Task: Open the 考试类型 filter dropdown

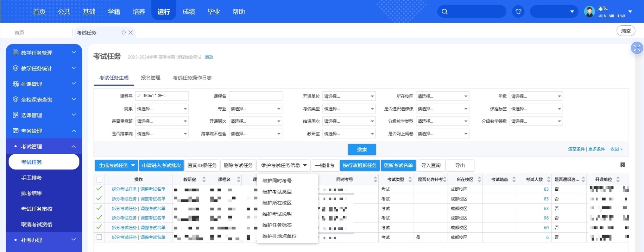Action: 349,109
